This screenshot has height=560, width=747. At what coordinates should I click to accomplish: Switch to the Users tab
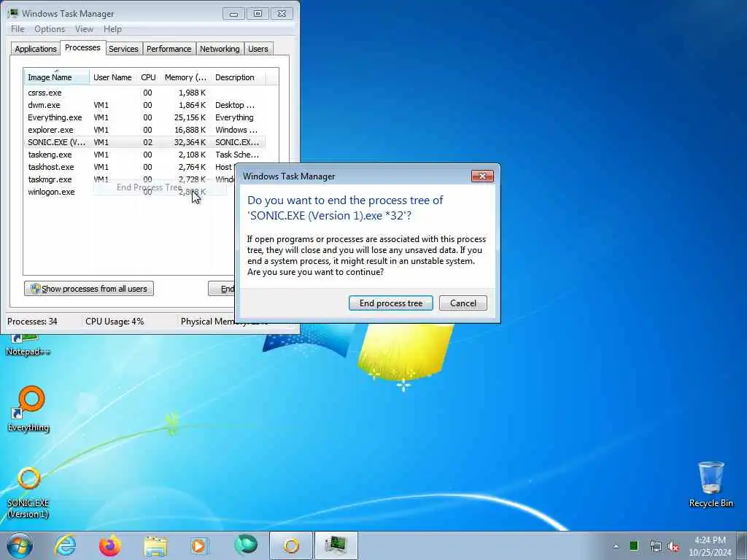pyautogui.click(x=258, y=49)
